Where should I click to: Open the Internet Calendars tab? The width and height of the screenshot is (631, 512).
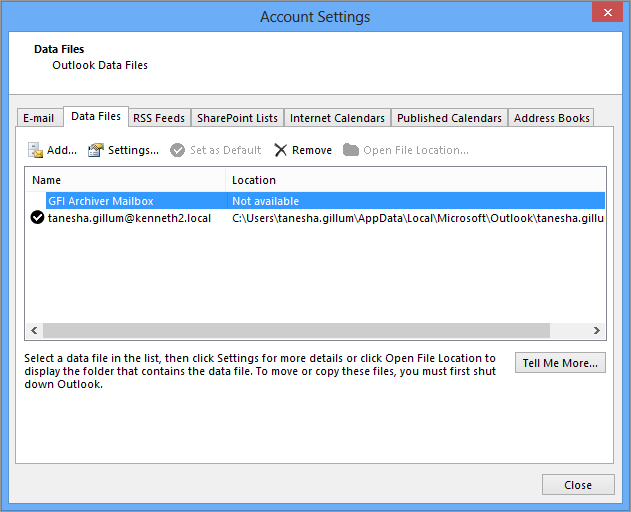(x=337, y=118)
